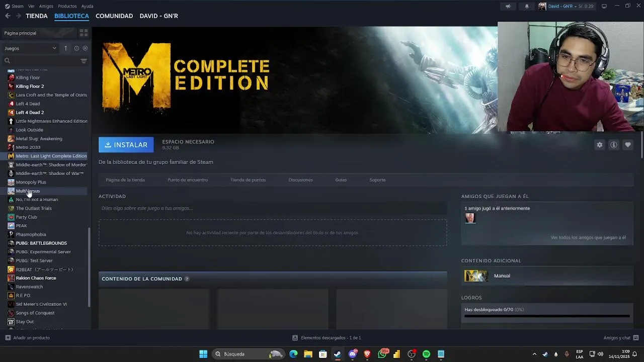
Task: Click the friends and chat icon
Action: point(636,338)
